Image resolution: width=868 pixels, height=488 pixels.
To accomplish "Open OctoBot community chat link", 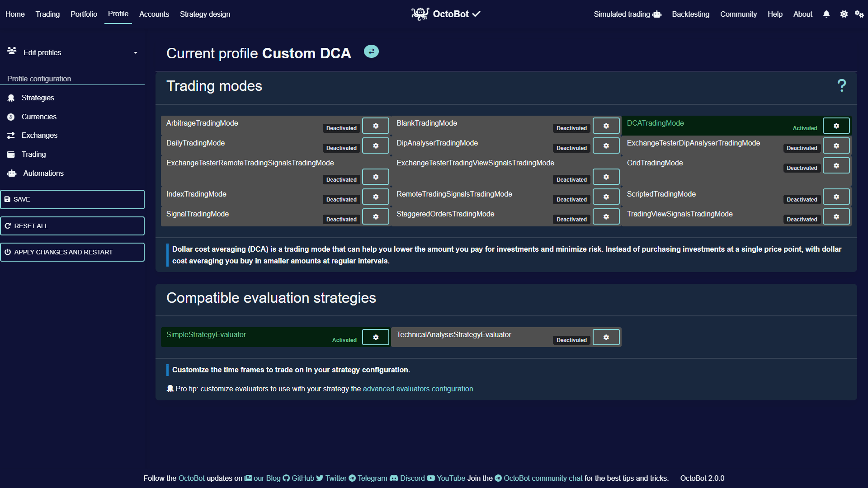I will tap(538, 478).
